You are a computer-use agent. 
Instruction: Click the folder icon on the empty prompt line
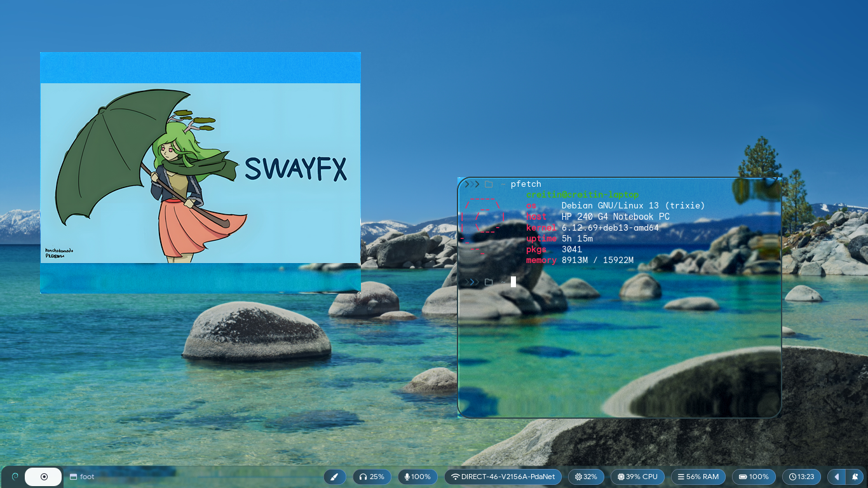coord(489,281)
